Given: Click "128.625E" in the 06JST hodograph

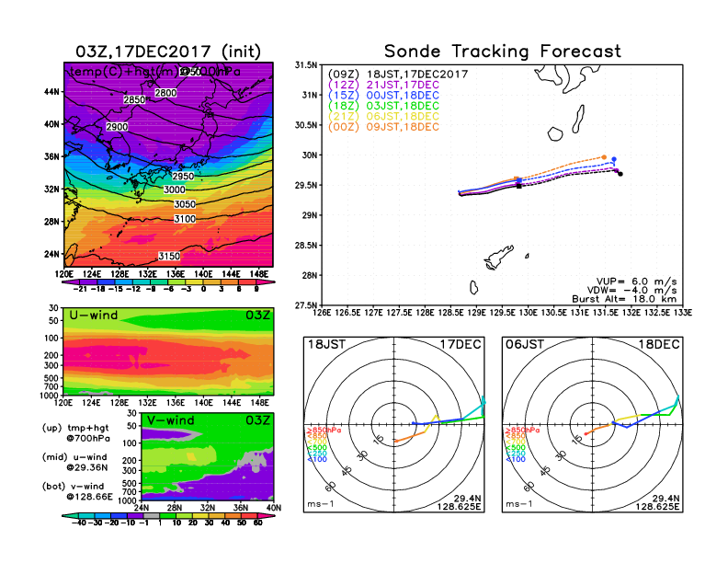Looking at the screenshot, I should point(657,506).
